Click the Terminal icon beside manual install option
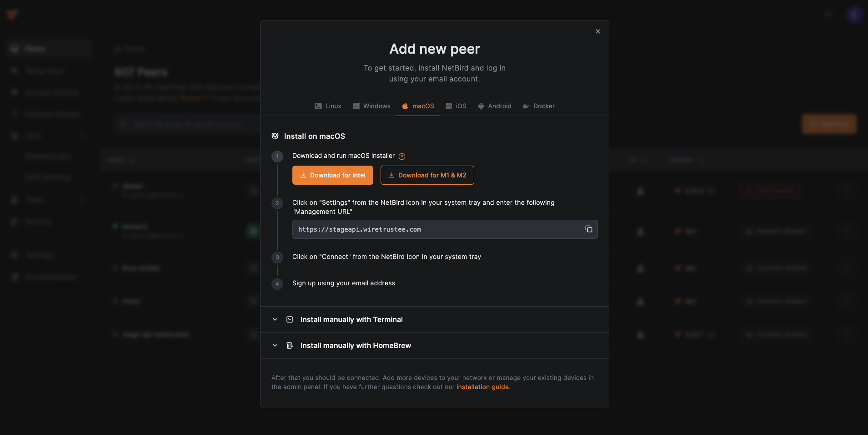 (x=289, y=319)
